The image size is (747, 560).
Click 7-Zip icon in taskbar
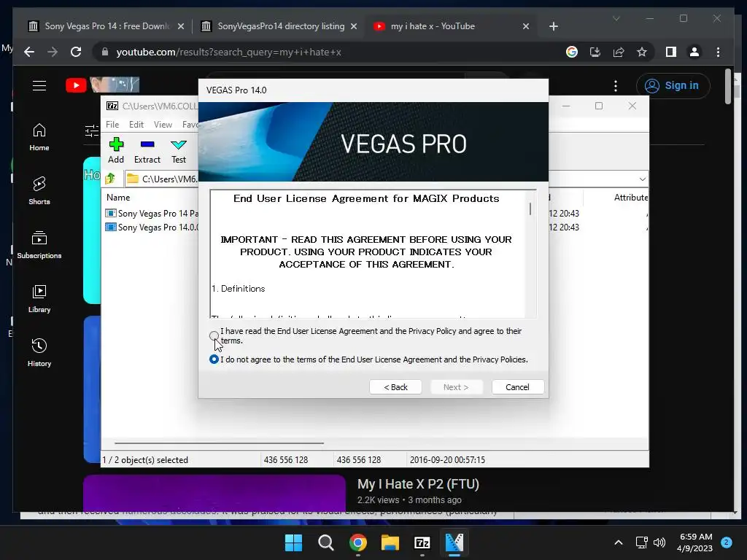pos(422,542)
